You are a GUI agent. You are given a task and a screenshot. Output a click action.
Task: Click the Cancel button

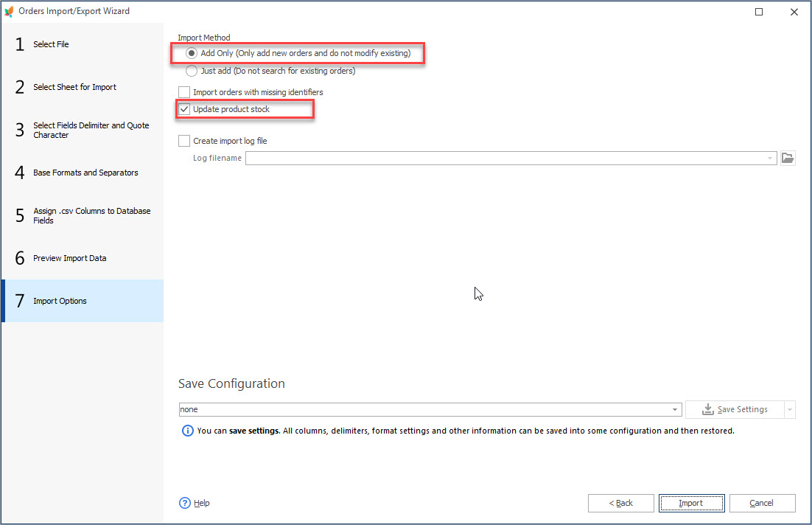click(x=763, y=503)
